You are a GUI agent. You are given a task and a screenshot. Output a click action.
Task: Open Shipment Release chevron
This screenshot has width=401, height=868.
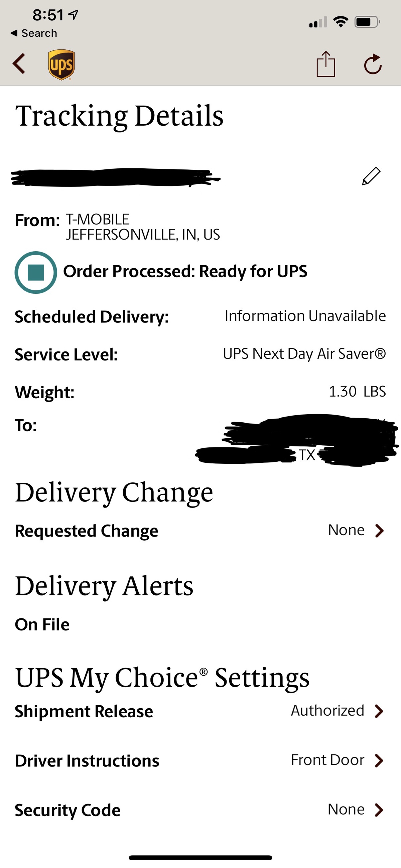(x=379, y=711)
